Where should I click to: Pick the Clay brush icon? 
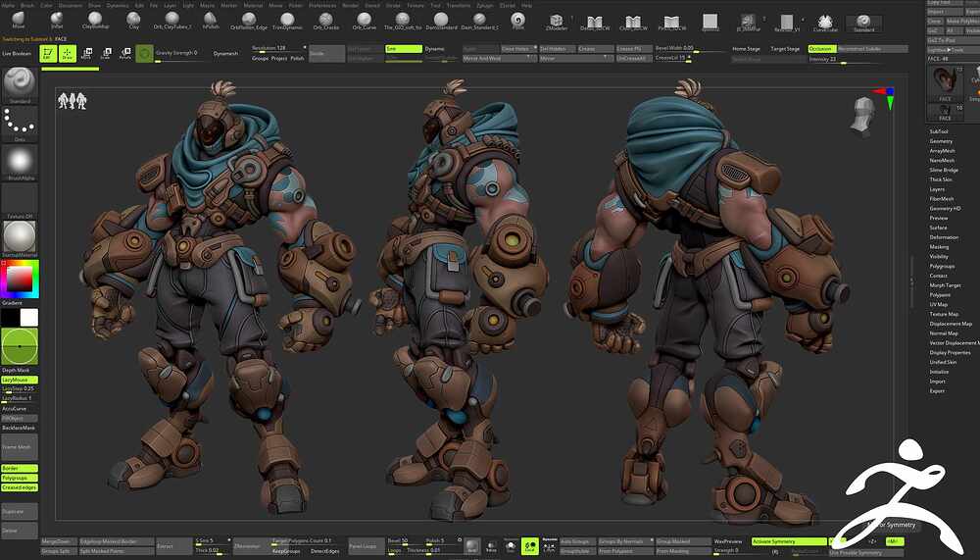coord(133,20)
